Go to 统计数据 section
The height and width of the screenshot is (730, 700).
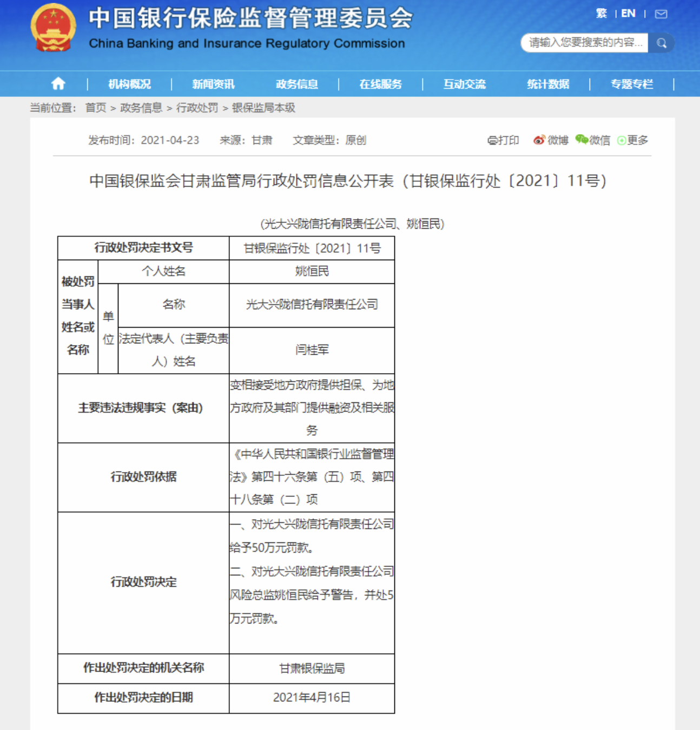tap(548, 84)
